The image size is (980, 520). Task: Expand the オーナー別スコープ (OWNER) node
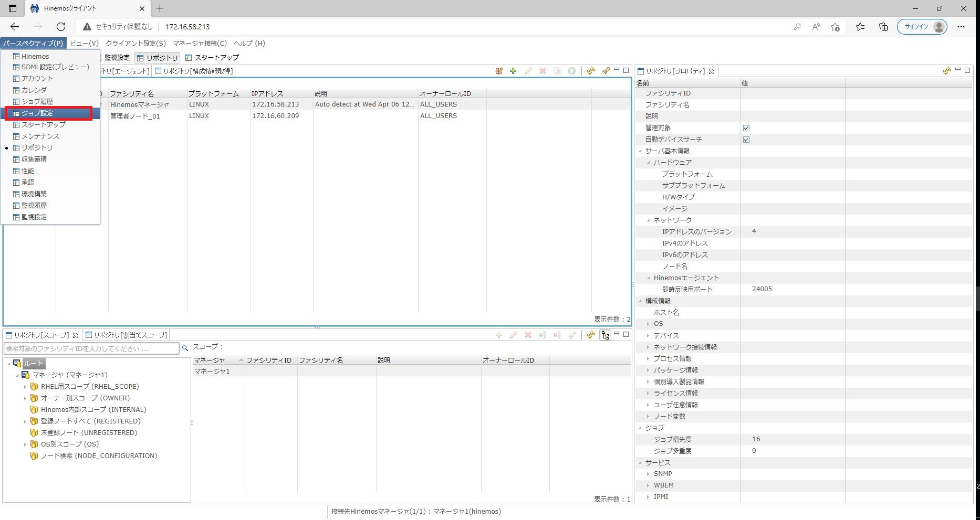click(25, 398)
